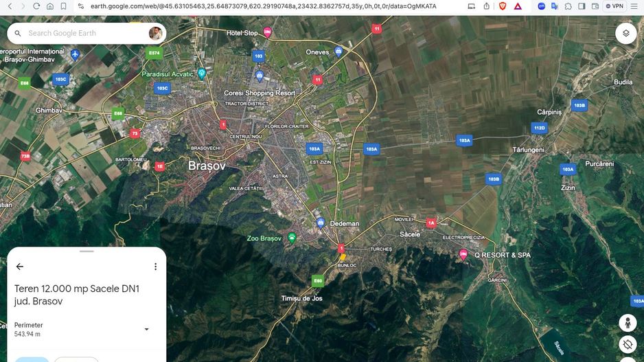Click the Search Google Earth field
Screen dimensions: 644x362
click(82, 33)
